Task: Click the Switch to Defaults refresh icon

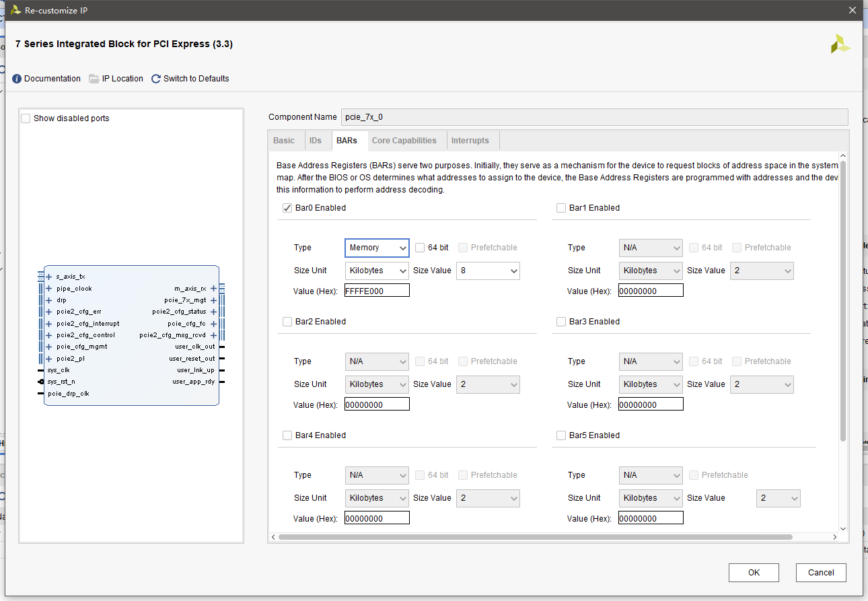Action: (156, 79)
